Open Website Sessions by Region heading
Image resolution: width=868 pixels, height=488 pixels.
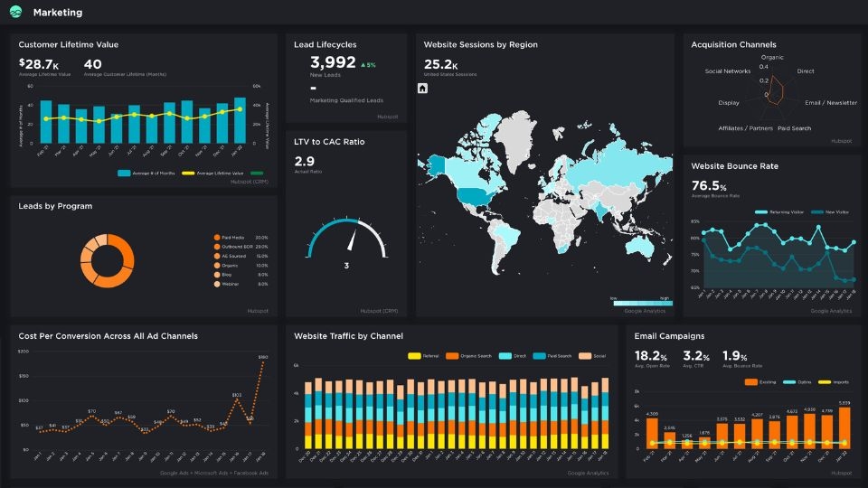click(x=480, y=44)
